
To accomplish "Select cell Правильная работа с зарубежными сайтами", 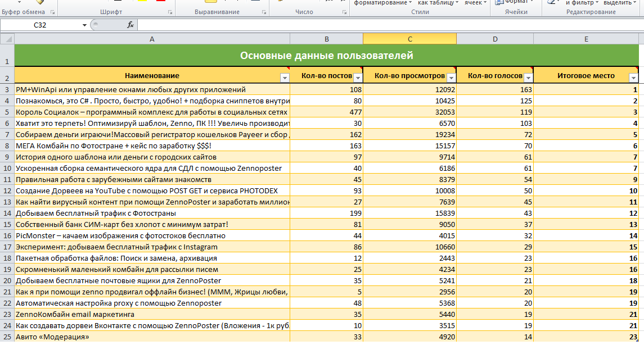I will point(152,180).
